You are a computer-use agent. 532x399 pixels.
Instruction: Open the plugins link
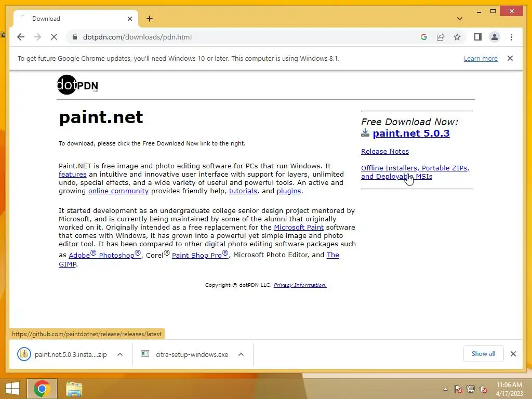[289, 191]
